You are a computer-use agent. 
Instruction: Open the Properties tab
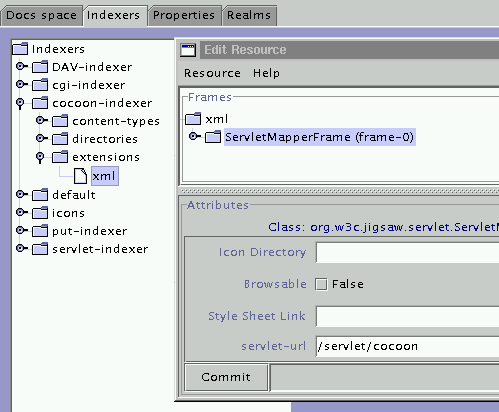pos(184,15)
